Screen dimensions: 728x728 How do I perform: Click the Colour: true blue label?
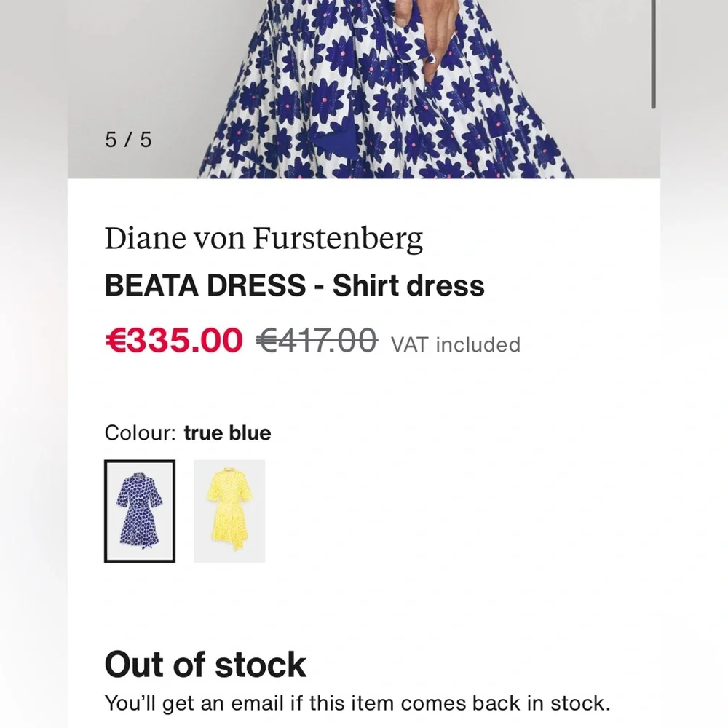[x=188, y=432]
